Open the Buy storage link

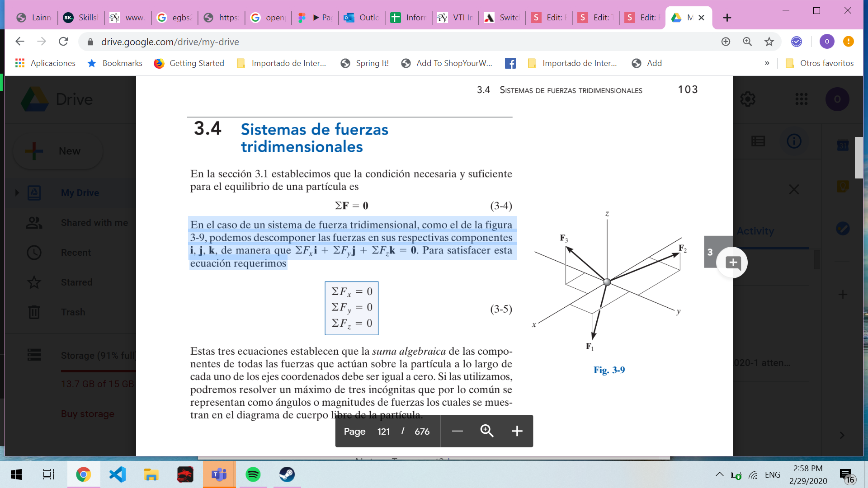point(88,414)
